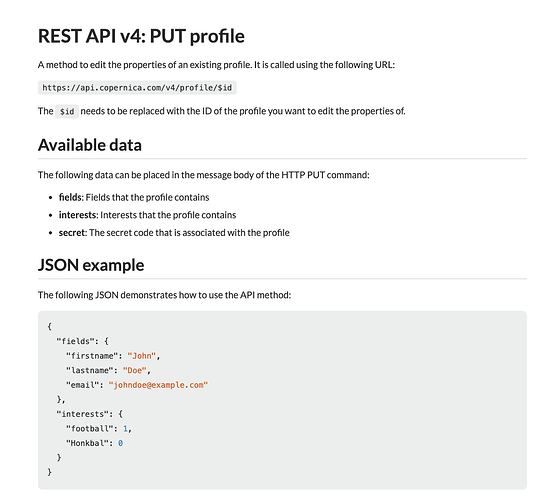The width and height of the screenshot is (541, 500).
Task: Click the "fields" key in the code block
Action: tap(75, 341)
